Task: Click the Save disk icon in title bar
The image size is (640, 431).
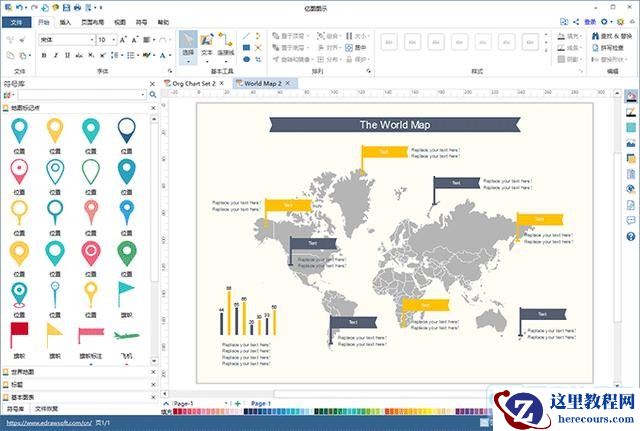Action: tap(67, 7)
